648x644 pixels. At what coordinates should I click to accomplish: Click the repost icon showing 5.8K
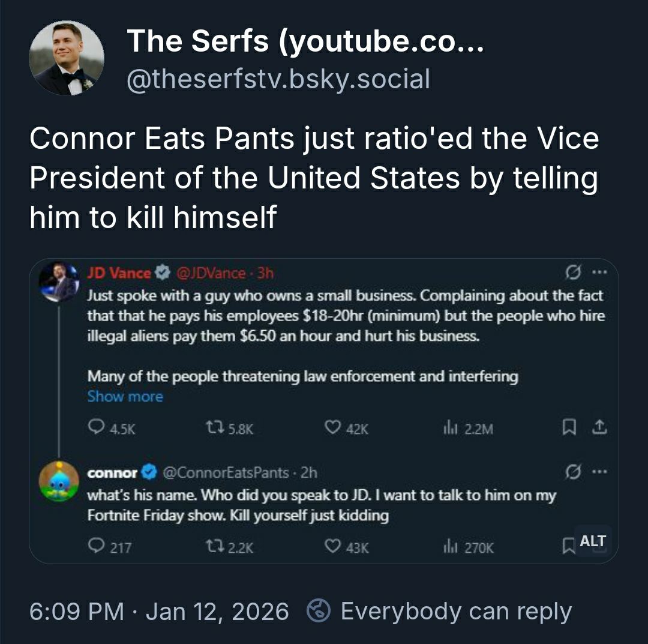(x=214, y=428)
